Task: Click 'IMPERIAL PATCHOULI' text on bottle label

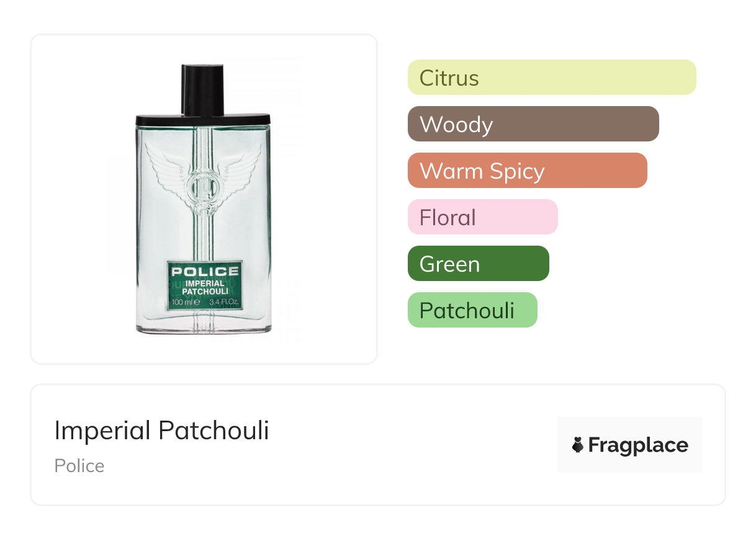Action: (205, 287)
